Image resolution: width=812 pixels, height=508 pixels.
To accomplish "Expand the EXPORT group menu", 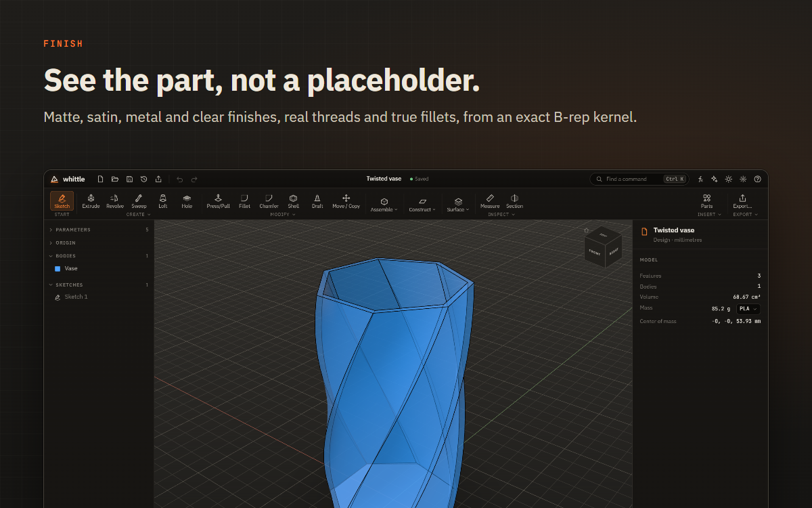I will point(745,215).
